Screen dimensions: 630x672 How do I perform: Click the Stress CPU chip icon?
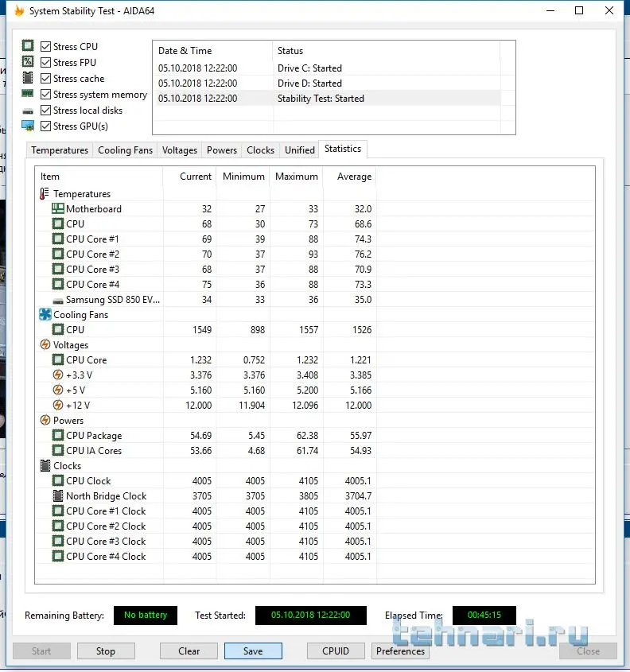[x=28, y=45]
